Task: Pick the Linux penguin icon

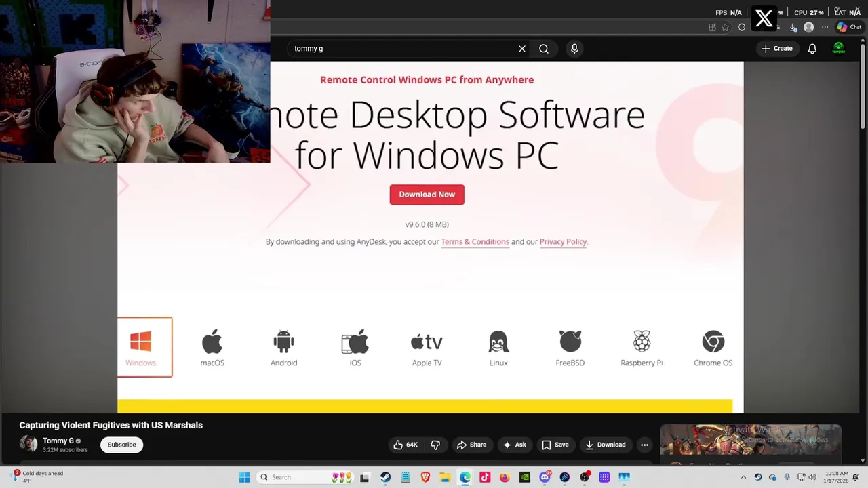Action: 498,348
